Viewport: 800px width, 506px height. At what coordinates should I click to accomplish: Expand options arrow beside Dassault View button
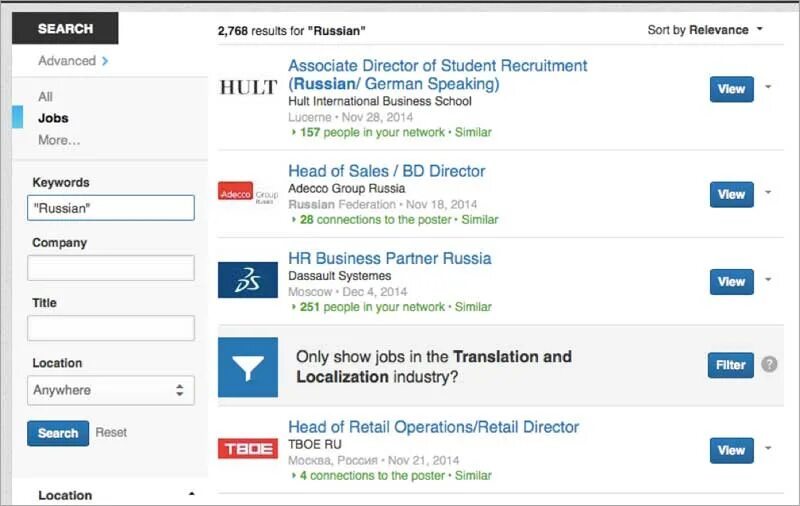[768, 280]
